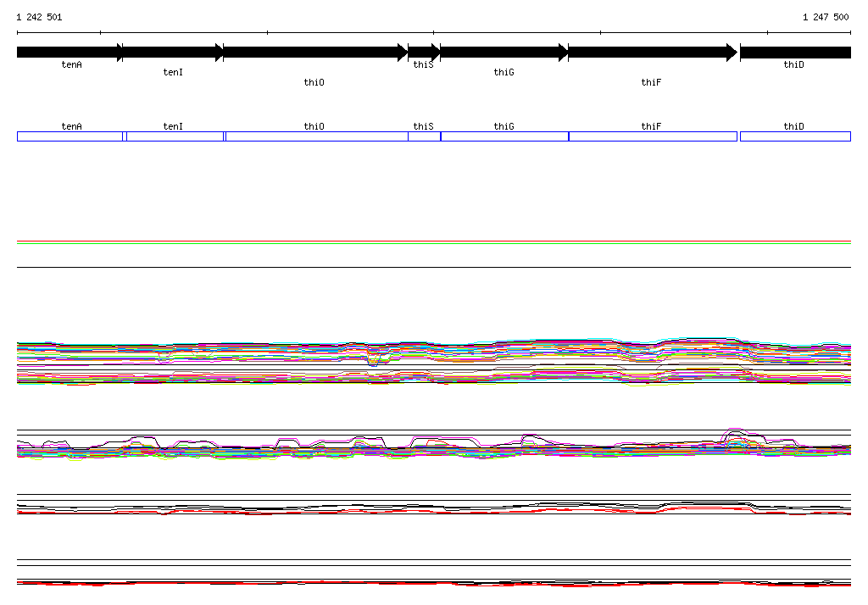The width and height of the screenshot is (868, 605).
Task: Click the thiS label above blue box
Action: point(424,127)
